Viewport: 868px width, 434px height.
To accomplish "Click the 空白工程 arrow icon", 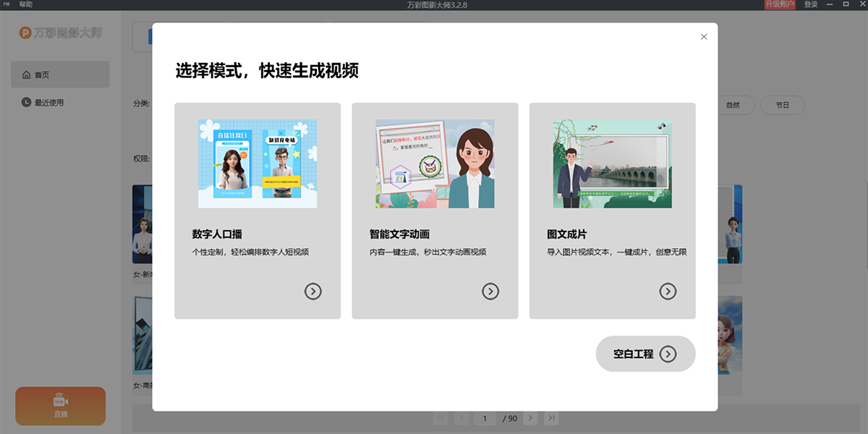I will (668, 354).
